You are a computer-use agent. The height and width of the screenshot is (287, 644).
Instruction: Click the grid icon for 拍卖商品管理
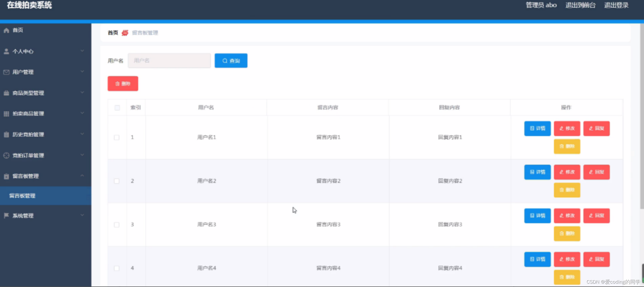pos(6,114)
